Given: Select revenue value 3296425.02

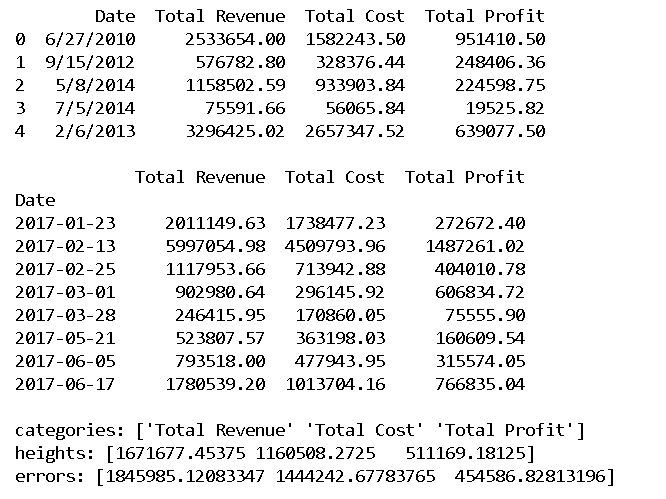Looking at the screenshot, I should click(x=235, y=131).
